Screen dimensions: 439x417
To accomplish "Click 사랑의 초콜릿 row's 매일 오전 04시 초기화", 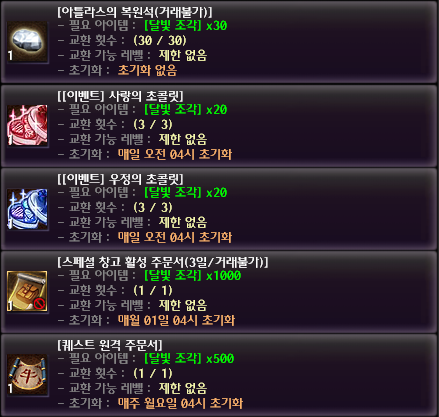I will tap(175, 154).
